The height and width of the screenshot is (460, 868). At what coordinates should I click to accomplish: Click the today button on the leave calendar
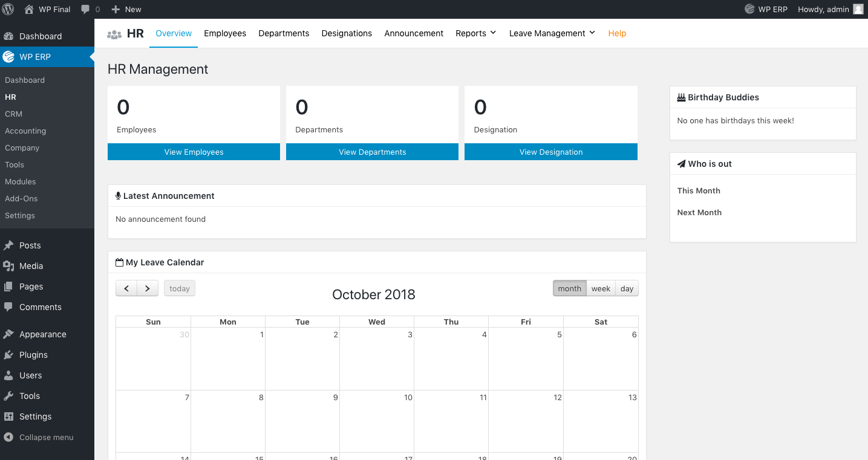click(x=179, y=288)
